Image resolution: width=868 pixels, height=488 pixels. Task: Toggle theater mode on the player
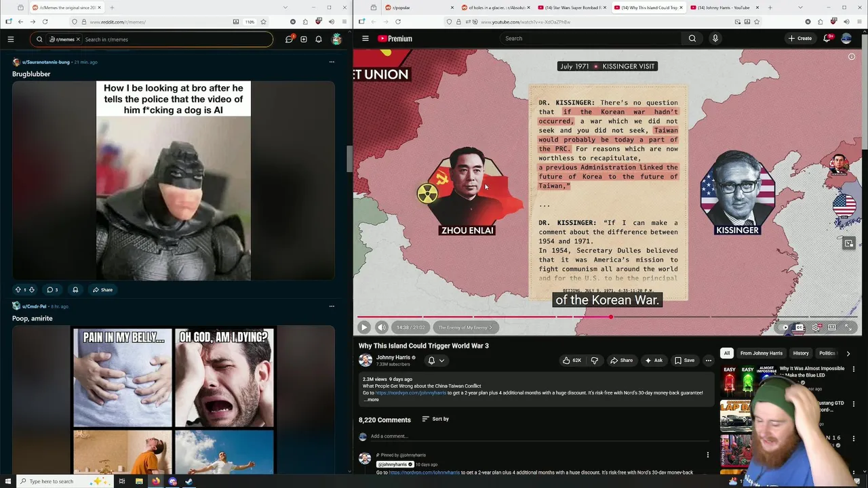tap(832, 327)
